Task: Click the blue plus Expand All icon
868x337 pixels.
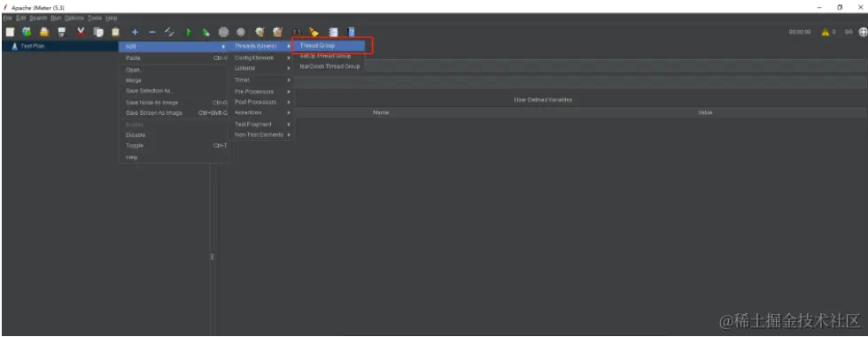Action: click(135, 32)
